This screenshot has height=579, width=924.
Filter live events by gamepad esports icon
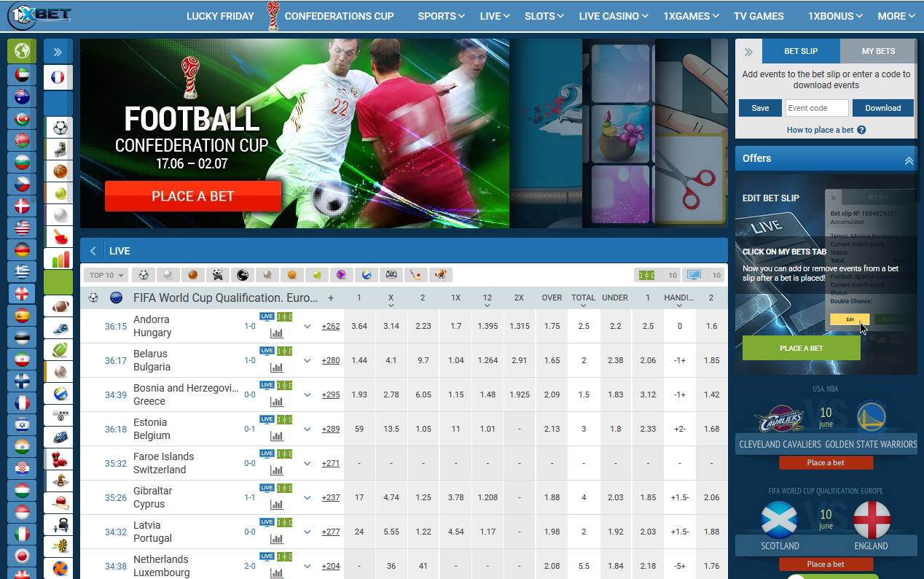tap(391, 275)
